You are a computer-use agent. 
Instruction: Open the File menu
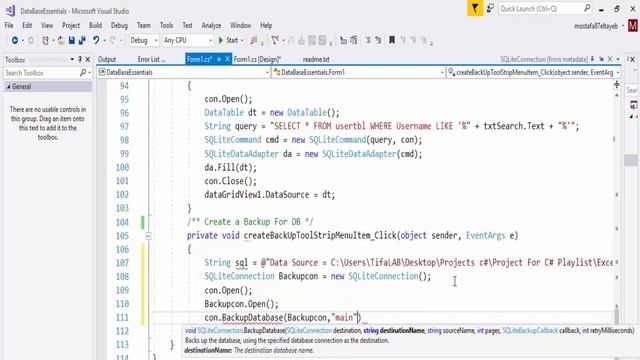coord(9,26)
